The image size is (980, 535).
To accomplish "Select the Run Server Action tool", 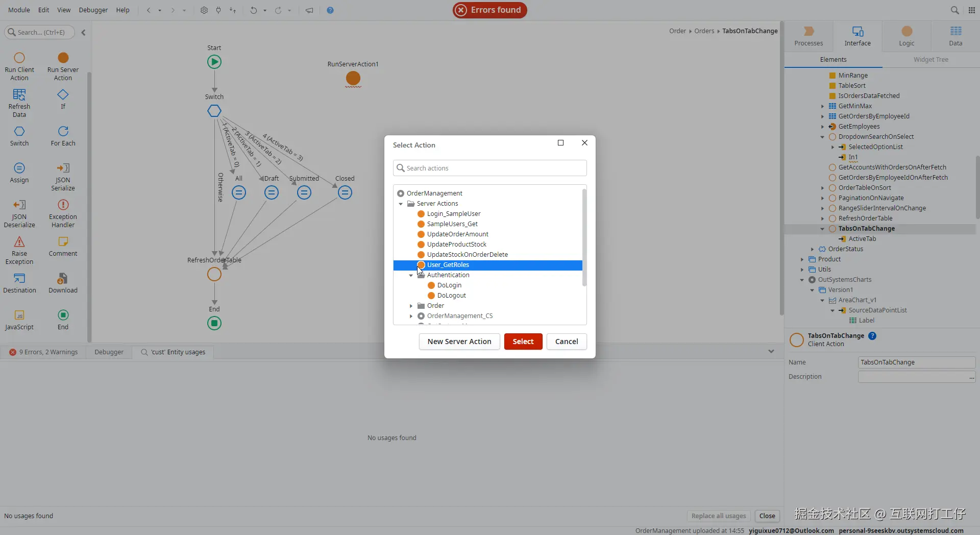I will [x=63, y=66].
